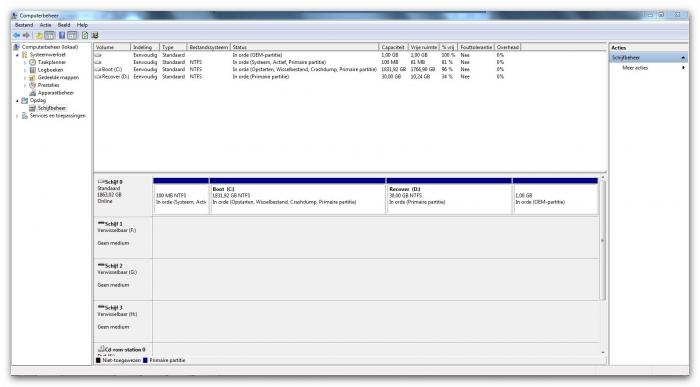Click the Refresh toolbar icon
Viewport: 700px width, 387px height.
coord(85,35)
